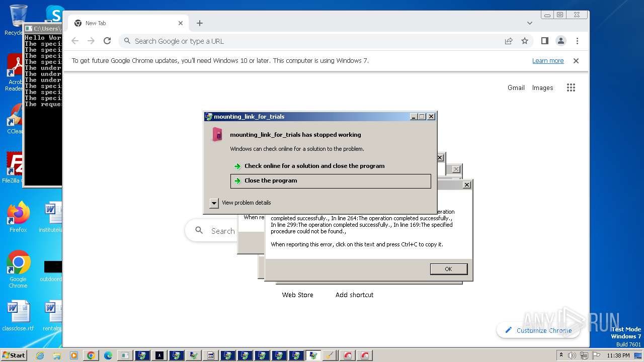The image size is (644, 362).
Task: Open Chrome's side panel
Action: click(544, 41)
